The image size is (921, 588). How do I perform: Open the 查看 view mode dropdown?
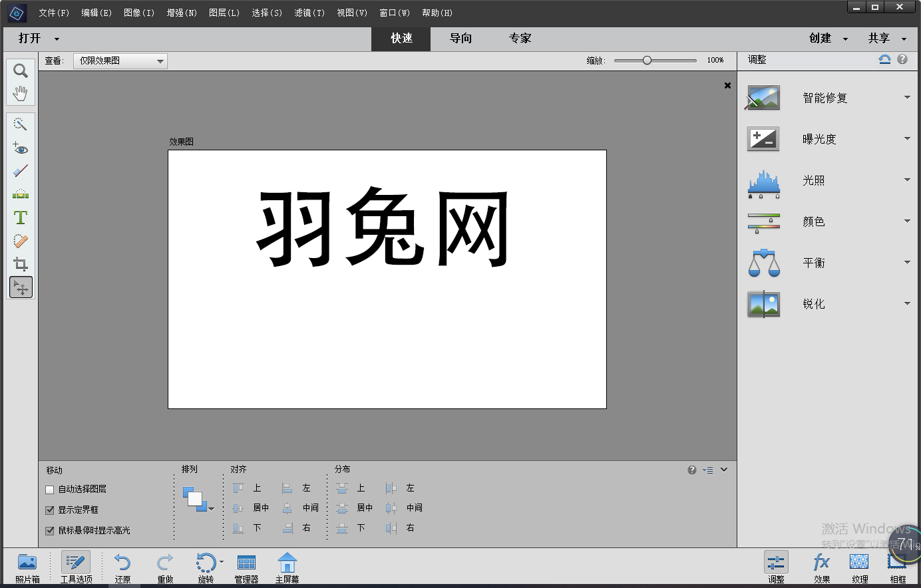click(x=120, y=61)
